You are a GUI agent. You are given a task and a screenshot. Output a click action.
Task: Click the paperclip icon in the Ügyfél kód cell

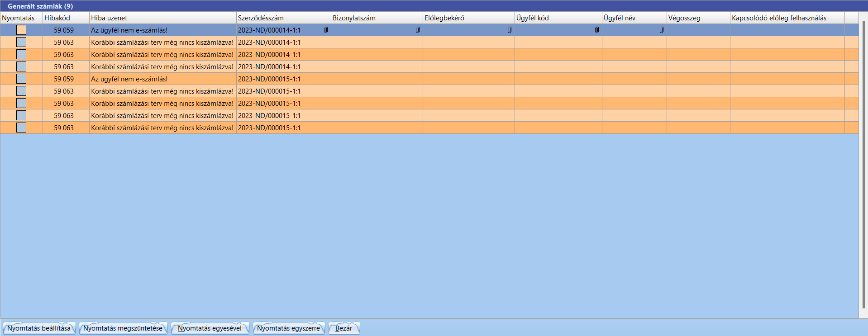[597, 30]
